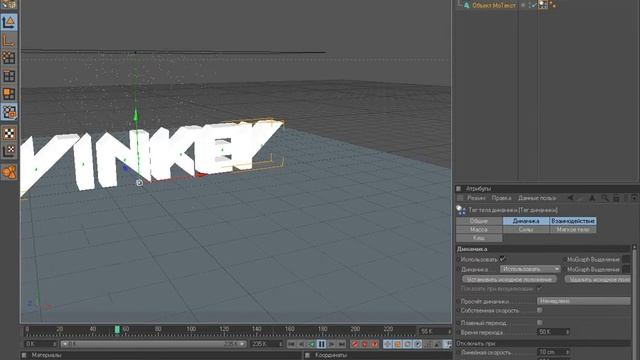Image resolution: width=640 pixels, height=360 pixels.
Task: Click the Attributes lock icon
Action: click(616, 198)
